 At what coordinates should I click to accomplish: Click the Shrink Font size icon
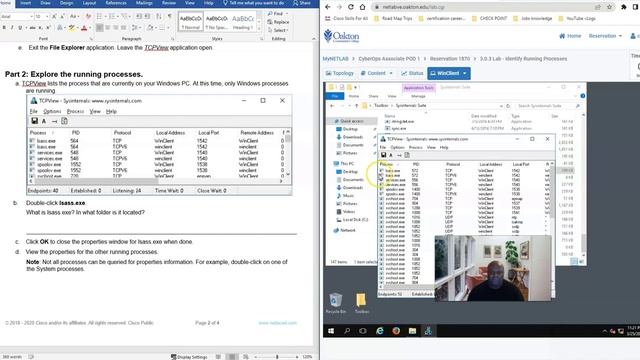62,16
